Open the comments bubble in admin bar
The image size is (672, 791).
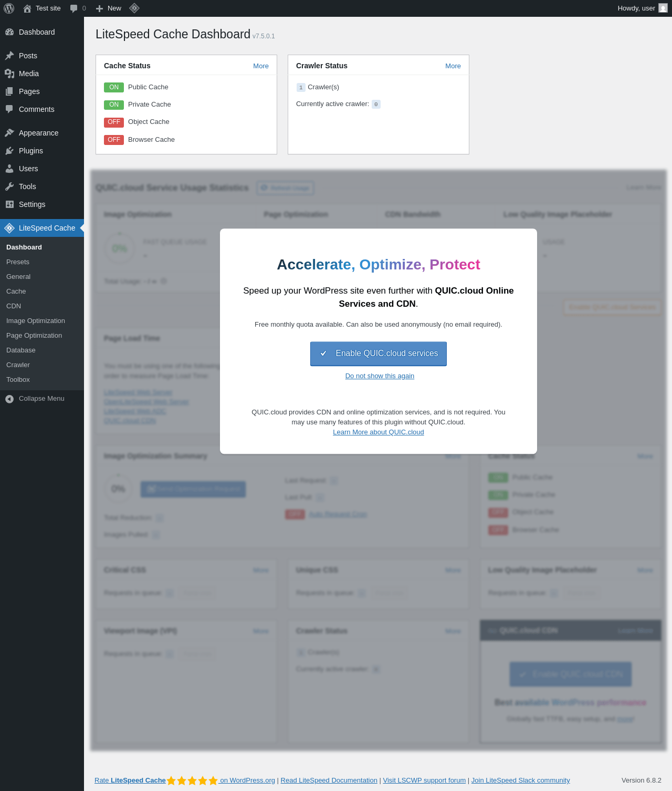(74, 8)
